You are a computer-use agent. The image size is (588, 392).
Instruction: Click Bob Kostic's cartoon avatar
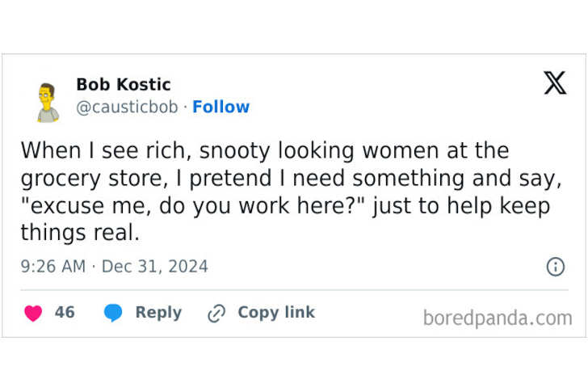tap(48, 102)
